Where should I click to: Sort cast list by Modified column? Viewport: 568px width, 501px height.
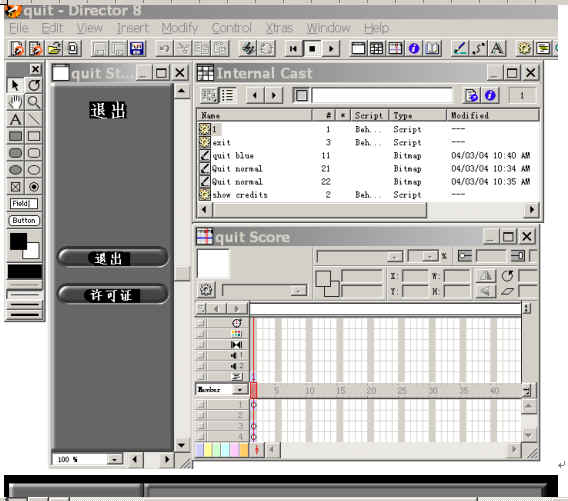pos(493,116)
